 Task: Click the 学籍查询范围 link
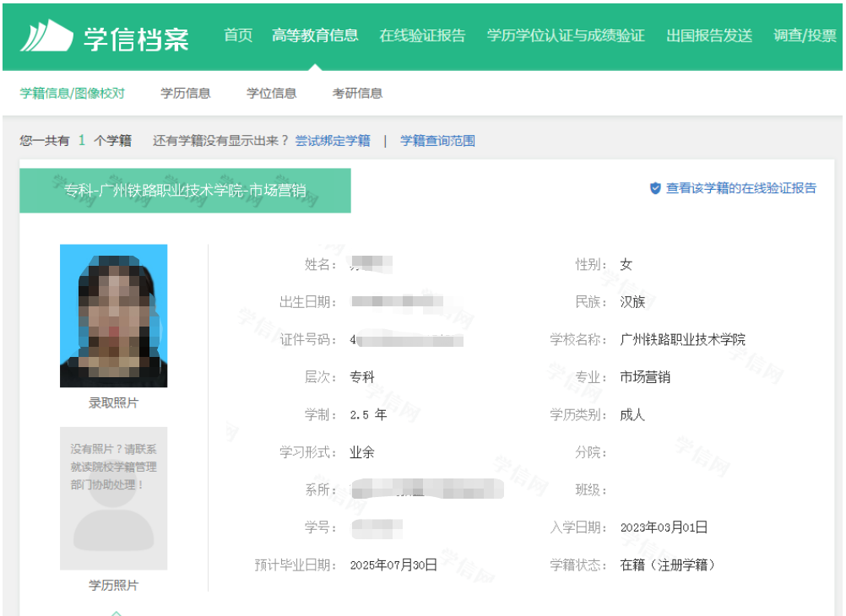click(x=437, y=141)
